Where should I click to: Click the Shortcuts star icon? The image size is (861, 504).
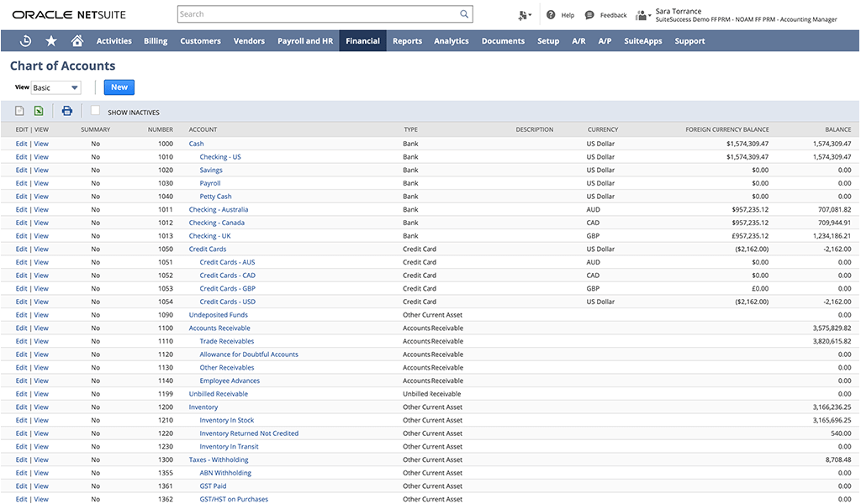51,40
